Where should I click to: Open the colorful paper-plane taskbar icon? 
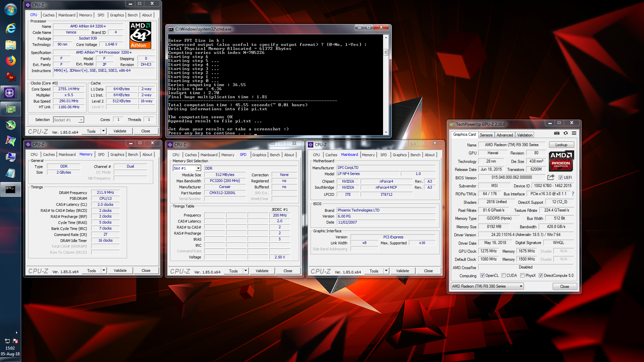(10, 141)
